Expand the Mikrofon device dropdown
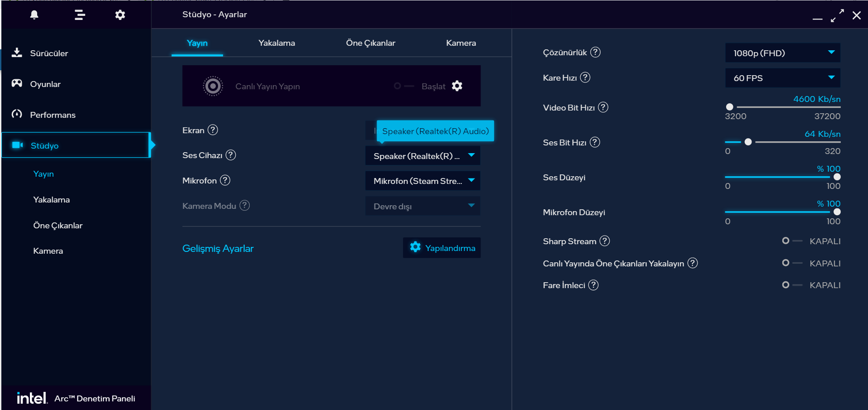 coord(422,181)
